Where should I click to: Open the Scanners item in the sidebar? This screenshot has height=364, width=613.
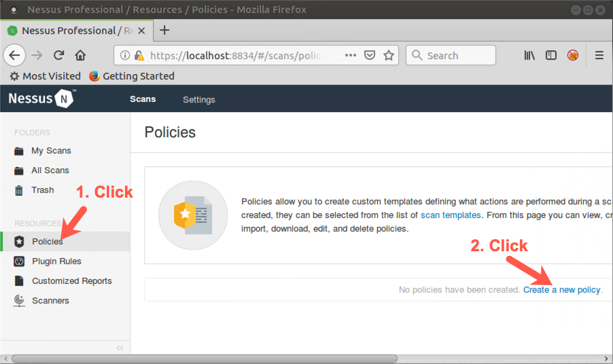point(50,301)
